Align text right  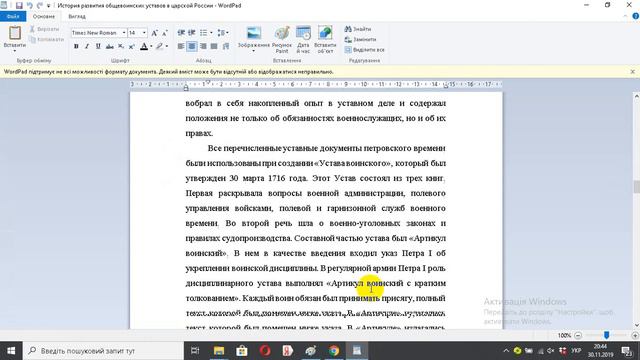(203, 47)
